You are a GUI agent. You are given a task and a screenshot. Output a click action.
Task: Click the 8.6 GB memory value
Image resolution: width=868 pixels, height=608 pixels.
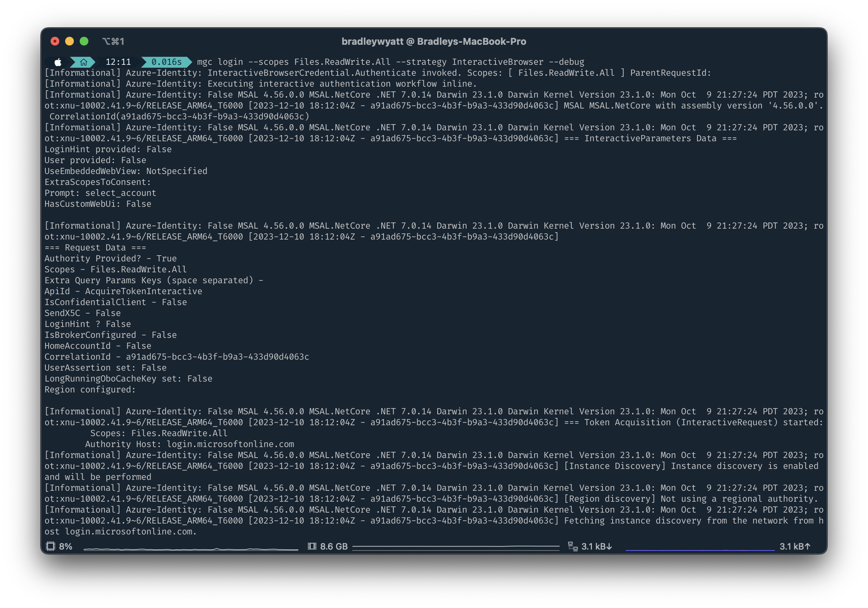pyautogui.click(x=334, y=546)
